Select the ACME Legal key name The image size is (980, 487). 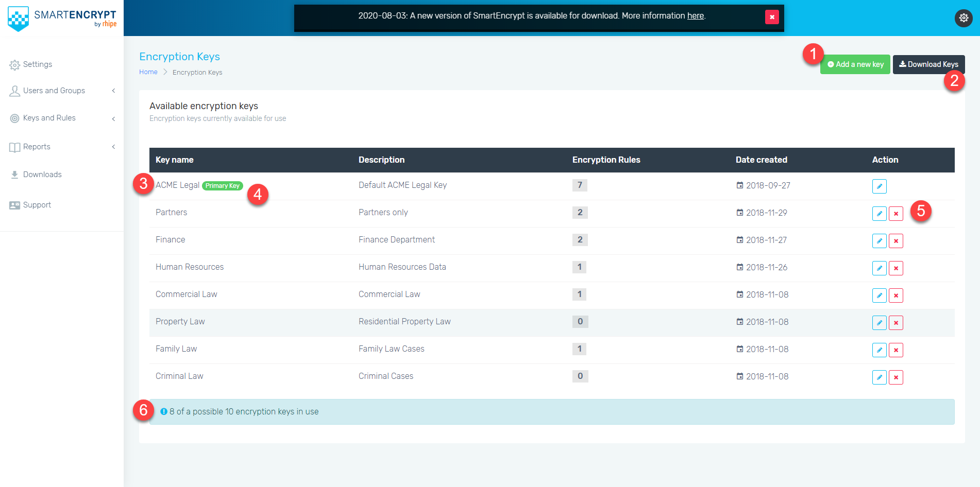pyautogui.click(x=177, y=185)
